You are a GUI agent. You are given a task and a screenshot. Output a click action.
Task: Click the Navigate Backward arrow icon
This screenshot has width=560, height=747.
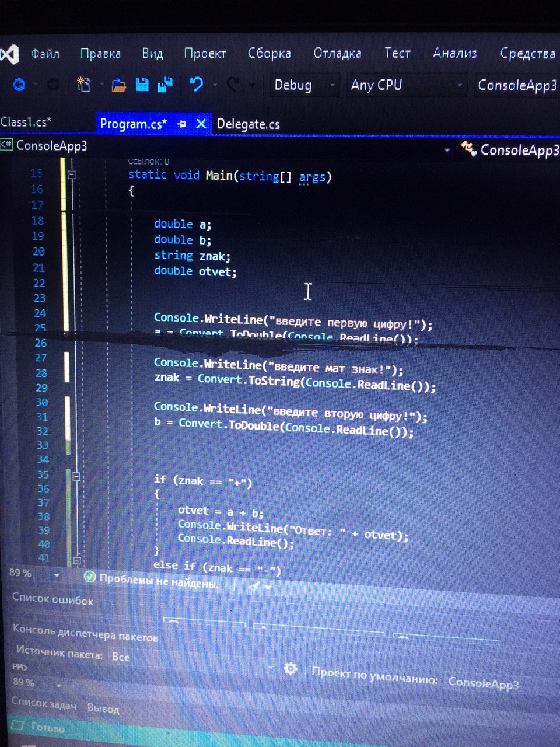tap(19, 85)
